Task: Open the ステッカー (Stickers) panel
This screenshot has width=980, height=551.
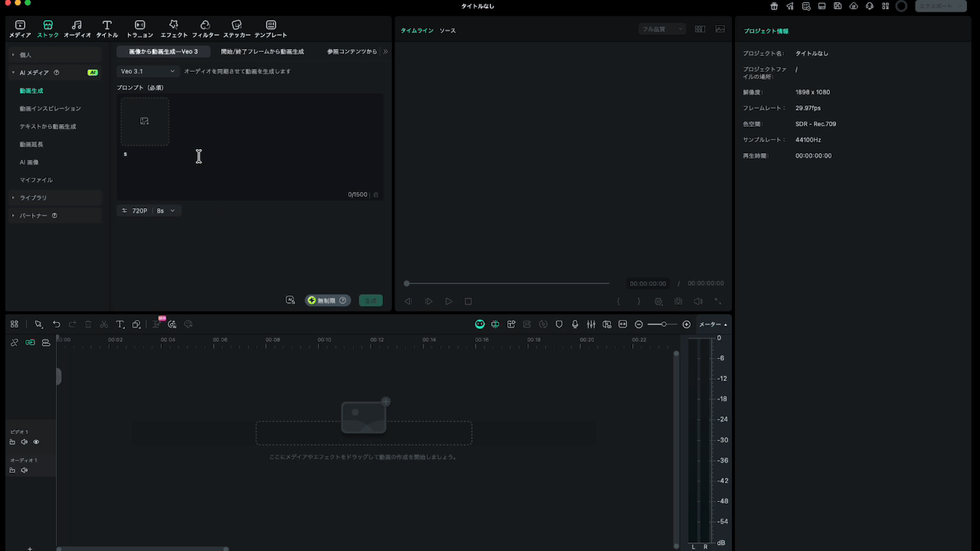Action: [237, 29]
